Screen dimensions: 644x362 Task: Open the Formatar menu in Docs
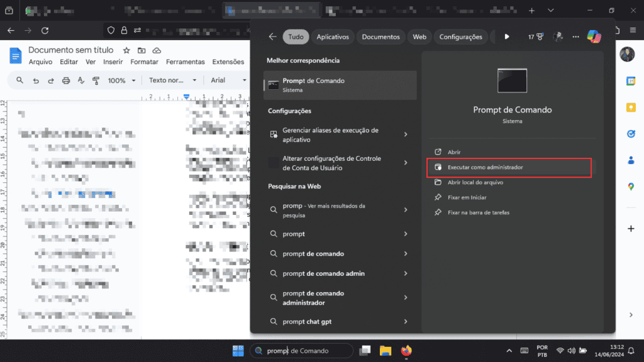(x=144, y=62)
